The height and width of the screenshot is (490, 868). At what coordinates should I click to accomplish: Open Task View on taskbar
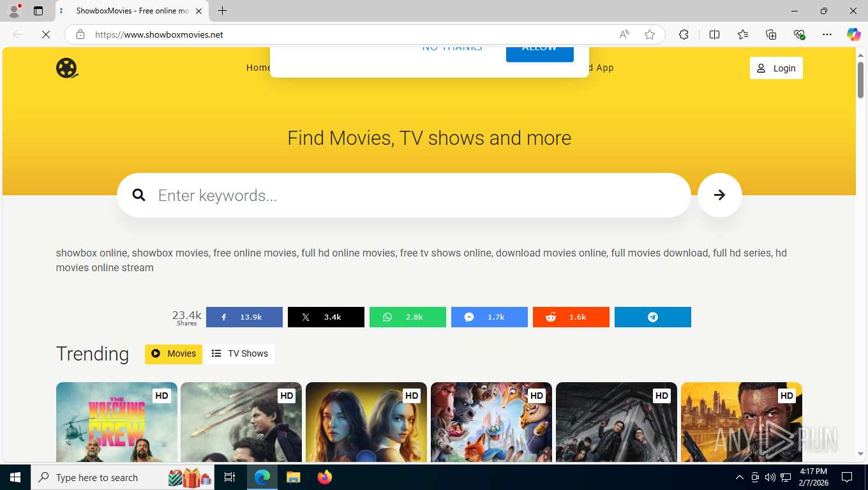(x=230, y=477)
